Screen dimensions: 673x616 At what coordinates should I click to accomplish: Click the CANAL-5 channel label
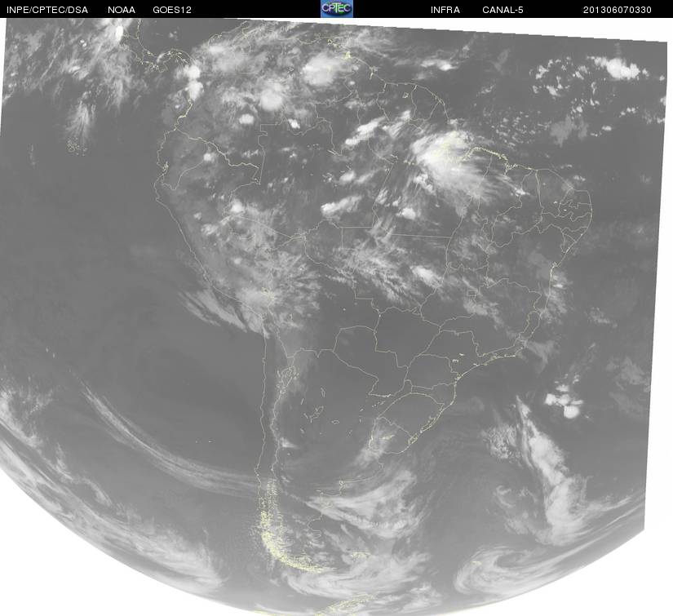(x=503, y=10)
